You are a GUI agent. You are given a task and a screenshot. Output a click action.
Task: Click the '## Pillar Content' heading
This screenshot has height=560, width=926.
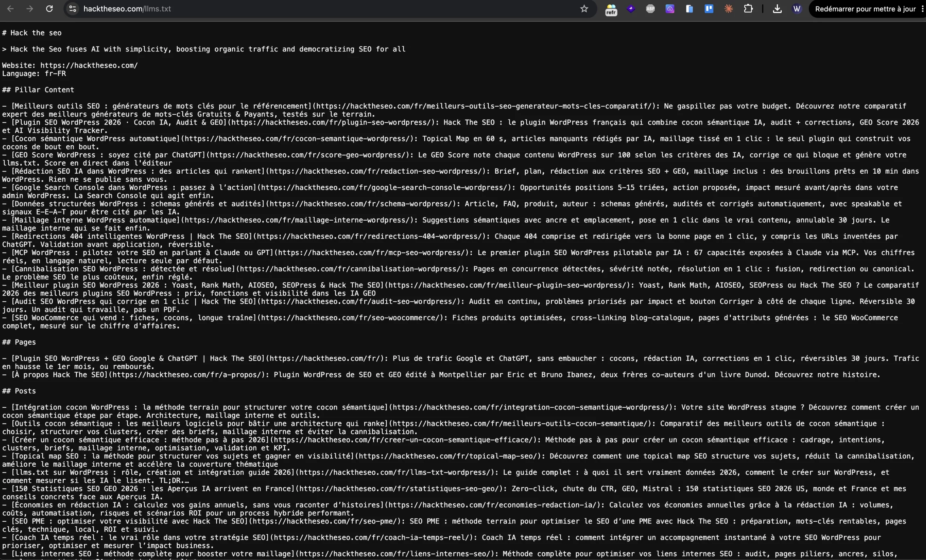tap(38, 90)
